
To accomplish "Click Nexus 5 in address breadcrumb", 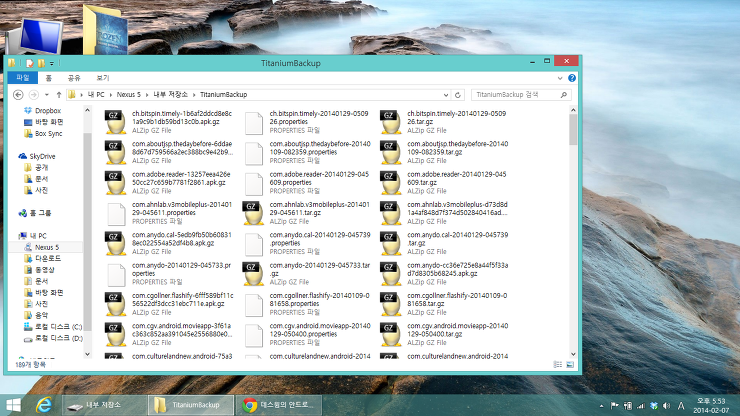I will 129,95.
